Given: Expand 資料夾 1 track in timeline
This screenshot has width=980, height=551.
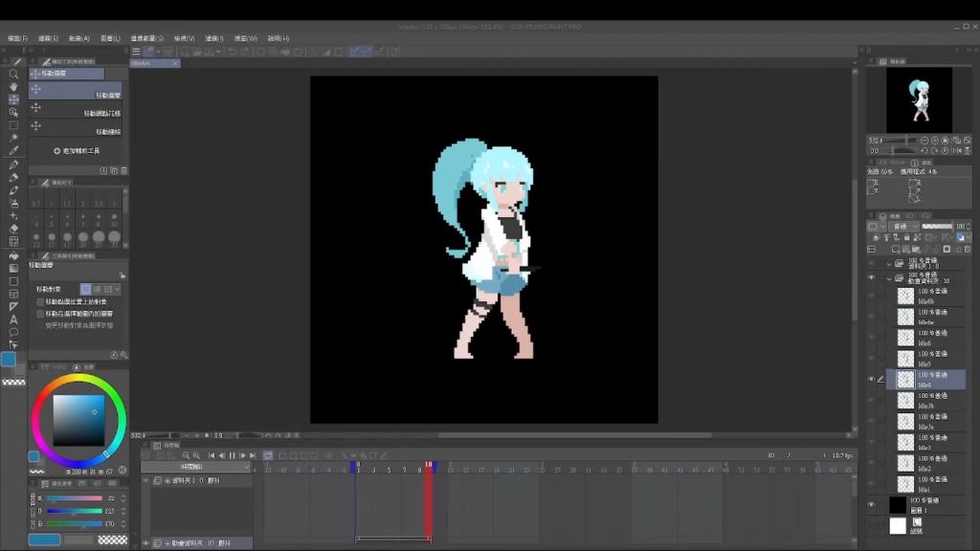Looking at the screenshot, I should (x=167, y=480).
